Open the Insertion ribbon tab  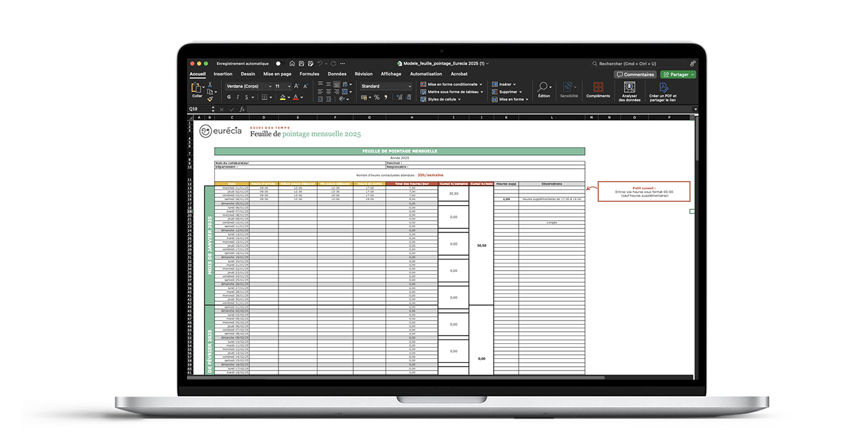click(x=223, y=74)
